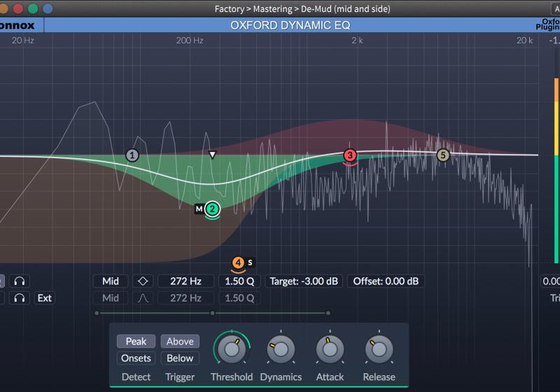
Task: Toggle upper headphone solo listen icon
Action: [x=20, y=281]
